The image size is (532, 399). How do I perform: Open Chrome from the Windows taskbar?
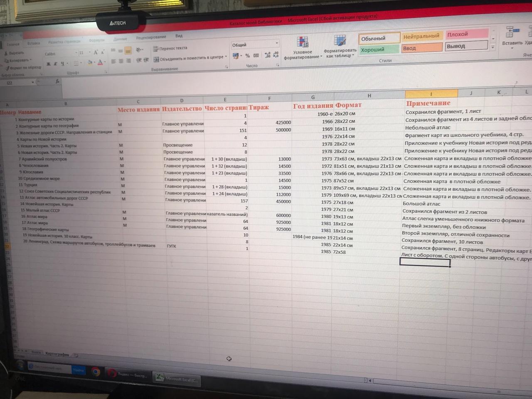(96, 372)
